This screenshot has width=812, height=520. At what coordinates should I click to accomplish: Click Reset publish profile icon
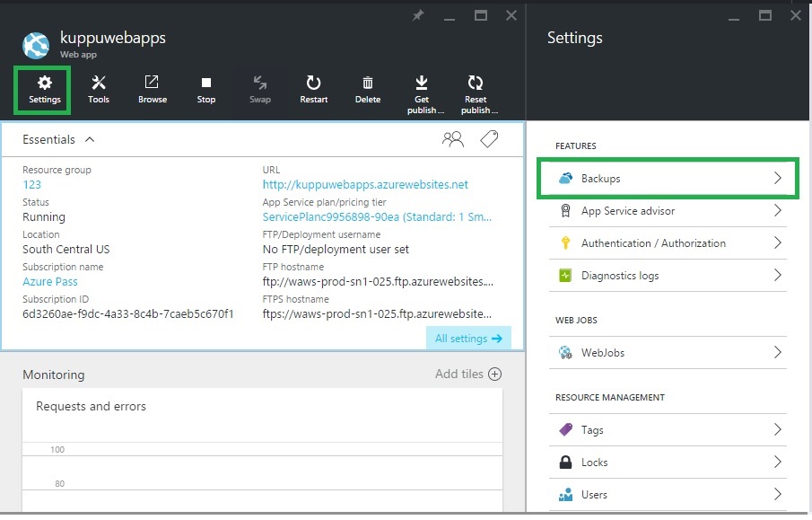tap(476, 90)
